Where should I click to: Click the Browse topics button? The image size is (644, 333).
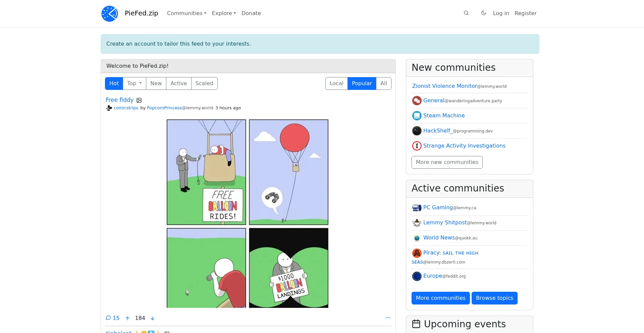pyautogui.click(x=494, y=298)
